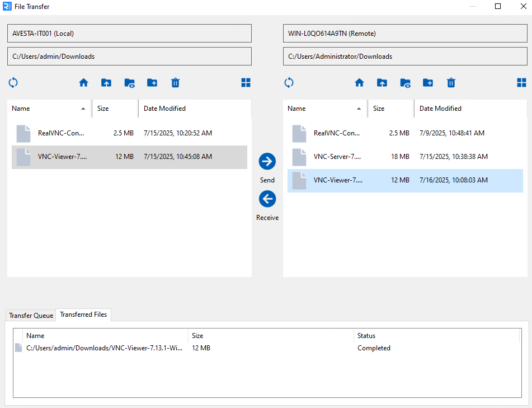532x408 pixels.
Task: Send the selected file to remote
Action: (x=267, y=162)
